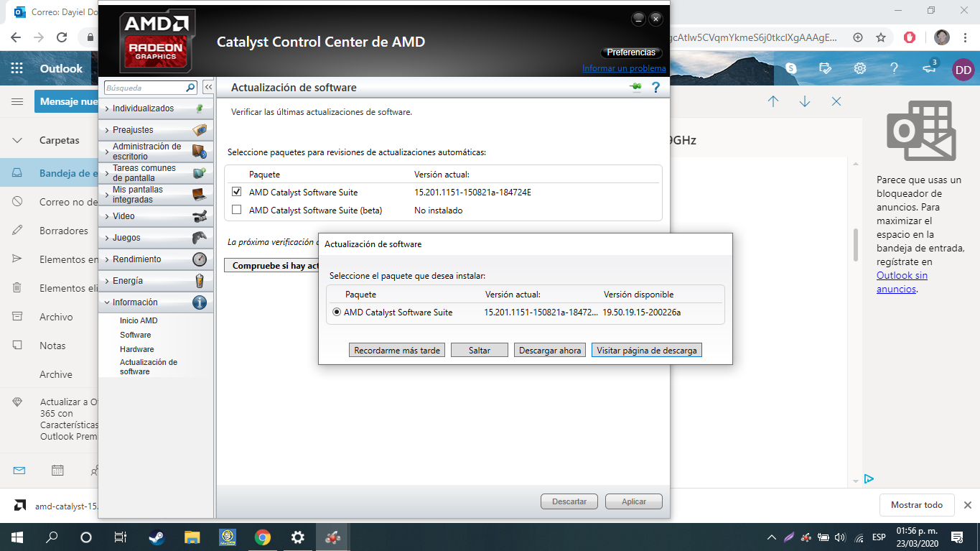This screenshot has width=980, height=551.
Task: Click the search magnifier icon in Catalyst sidebar
Action: [x=190, y=88]
